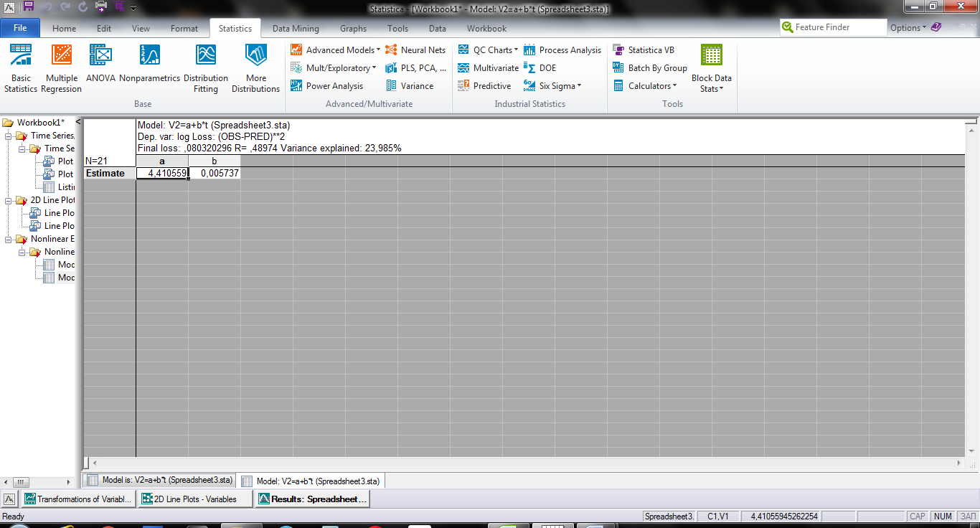Expand the Six Sigma menu
Viewport: 980px width, 528px height.
click(552, 86)
